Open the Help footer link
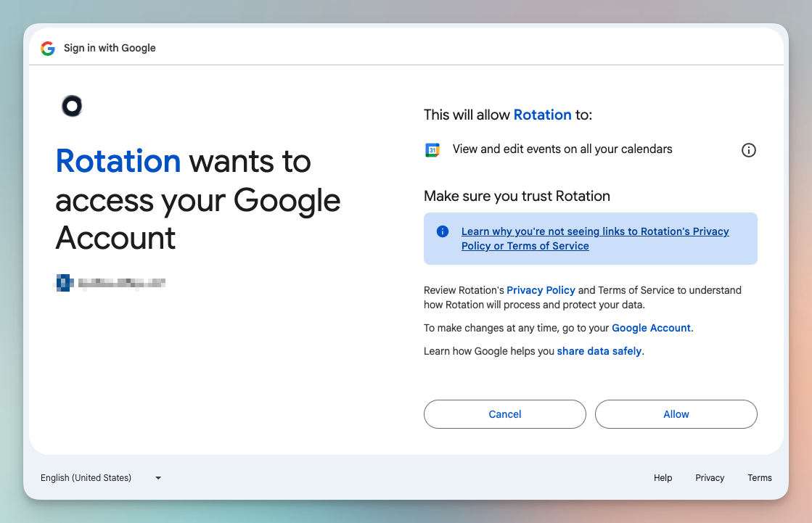The width and height of the screenshot is (812, 523). (x=663, y=478)
